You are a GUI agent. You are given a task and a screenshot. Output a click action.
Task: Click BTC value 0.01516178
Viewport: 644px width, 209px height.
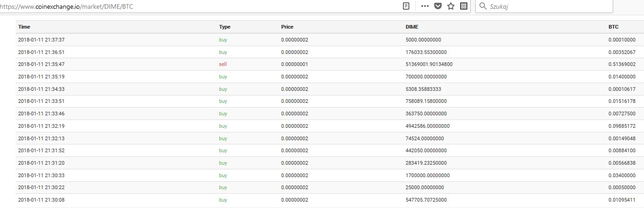click(x=622, y=101)
